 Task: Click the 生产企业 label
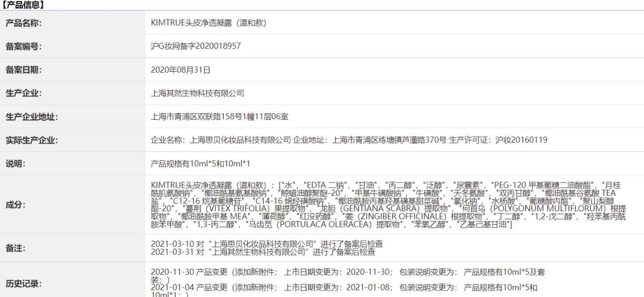pyautogui.click(x=24, y=93)
